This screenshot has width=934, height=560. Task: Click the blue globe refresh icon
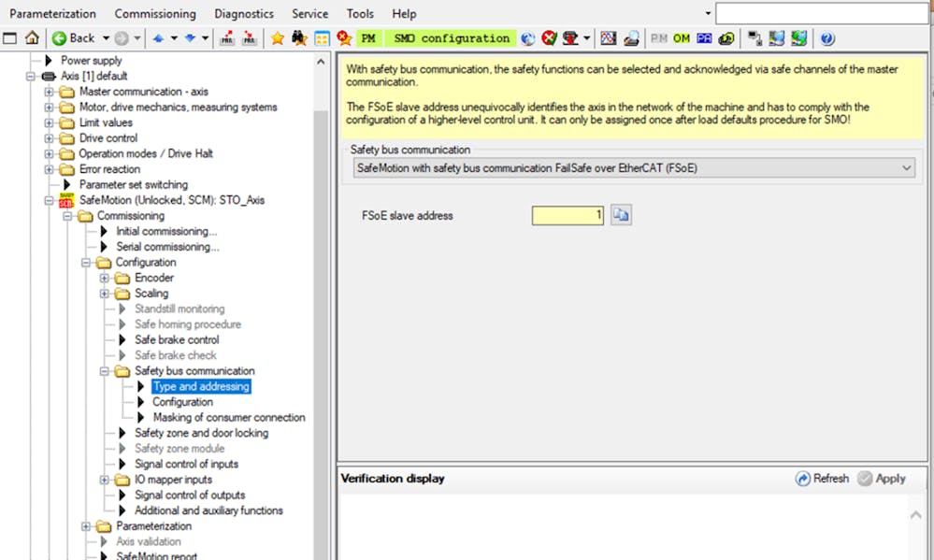coord(527,38)
